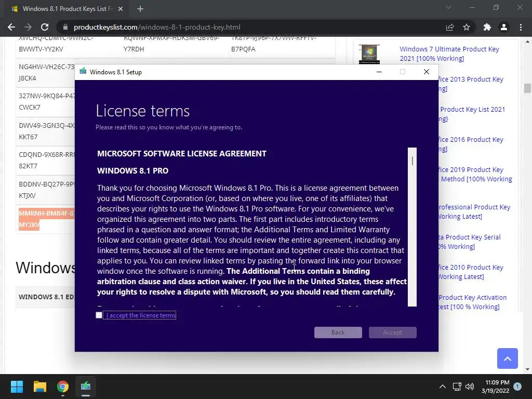Bookmark this page with star icon
Image resolution: width=532 pixels, height=399 pixels.
click(467, 27)
